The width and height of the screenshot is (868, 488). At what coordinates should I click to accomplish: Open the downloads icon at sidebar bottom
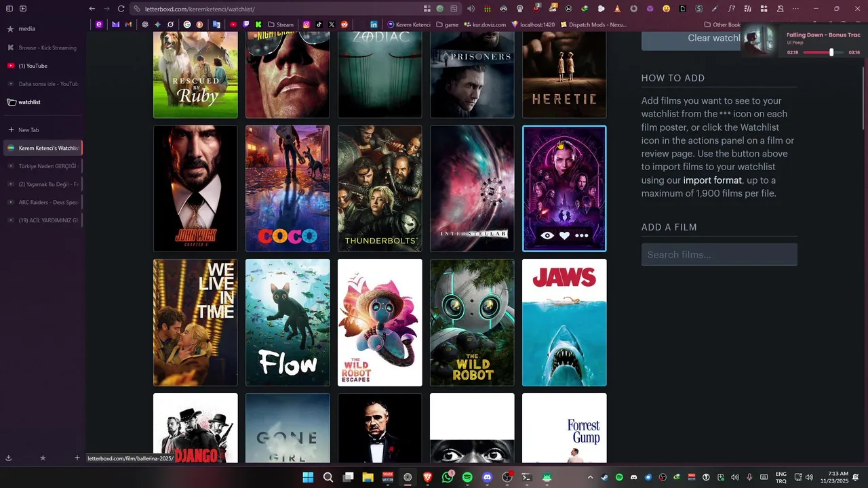tap(9, 458)
